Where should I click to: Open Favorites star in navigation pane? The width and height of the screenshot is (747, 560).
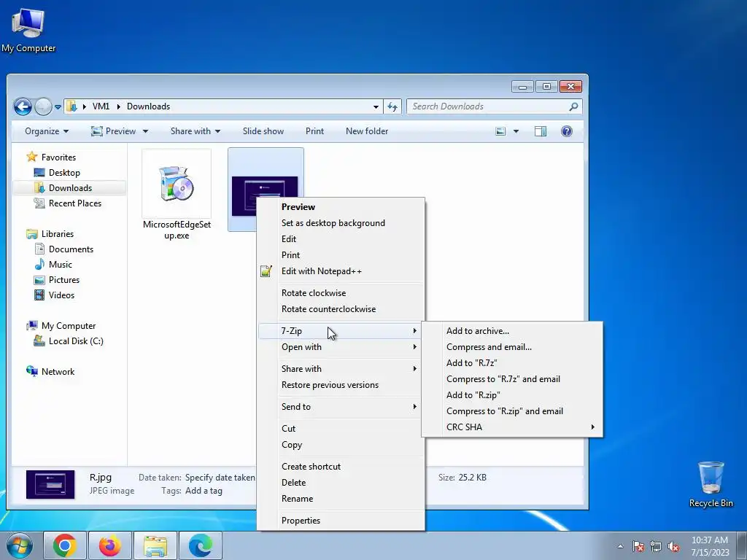[x=32, y=157]
